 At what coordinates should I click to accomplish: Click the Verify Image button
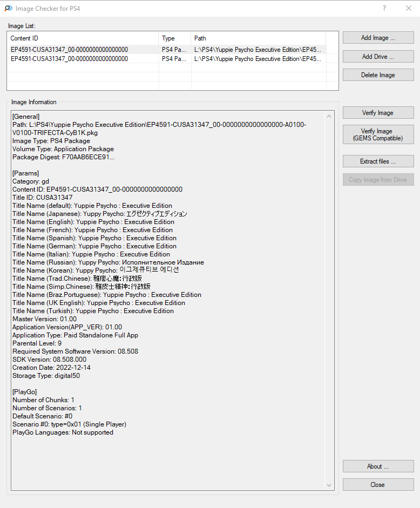(378, 113)
